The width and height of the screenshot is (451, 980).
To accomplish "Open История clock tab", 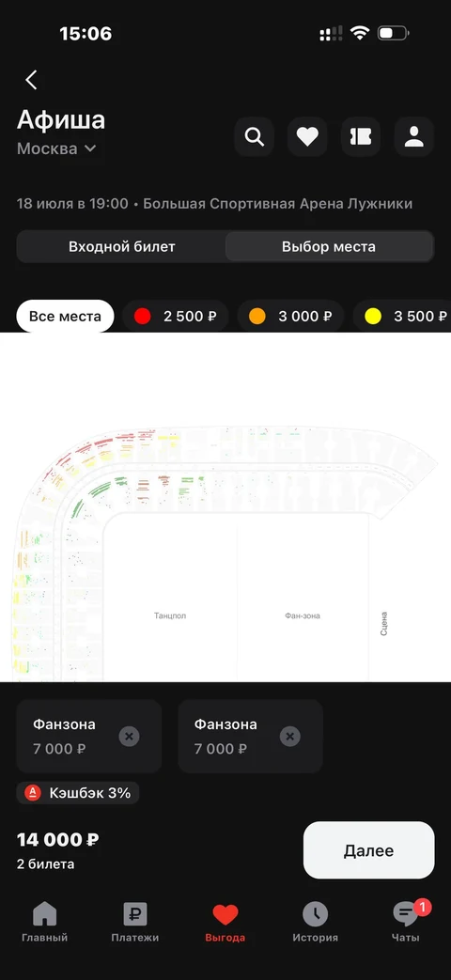I will pos(316,923).
